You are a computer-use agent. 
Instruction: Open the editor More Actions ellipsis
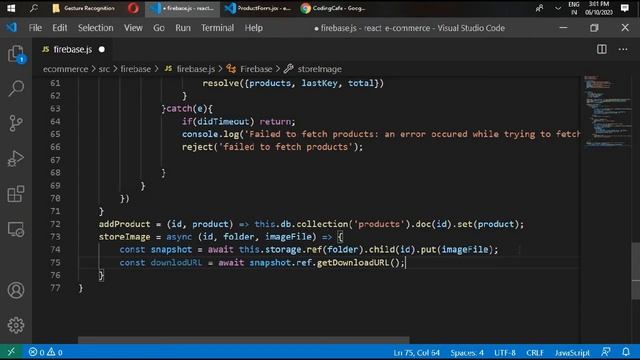[623, 49]
